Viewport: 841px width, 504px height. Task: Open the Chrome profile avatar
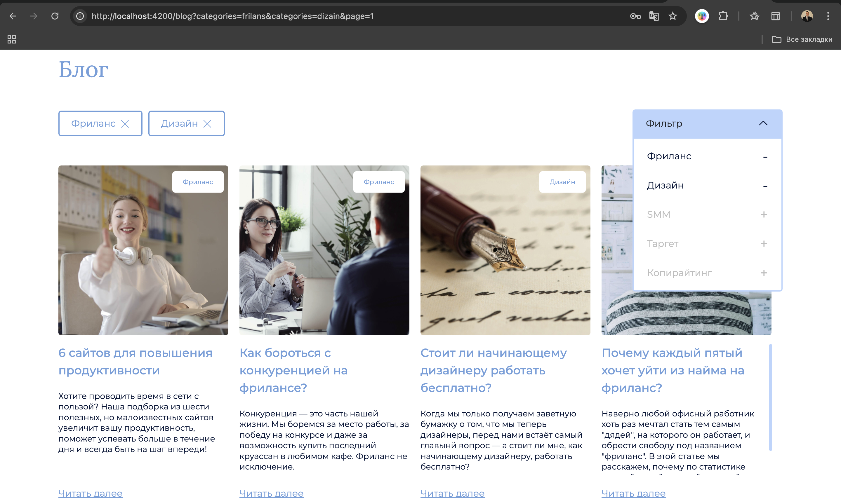click(807, 16)
